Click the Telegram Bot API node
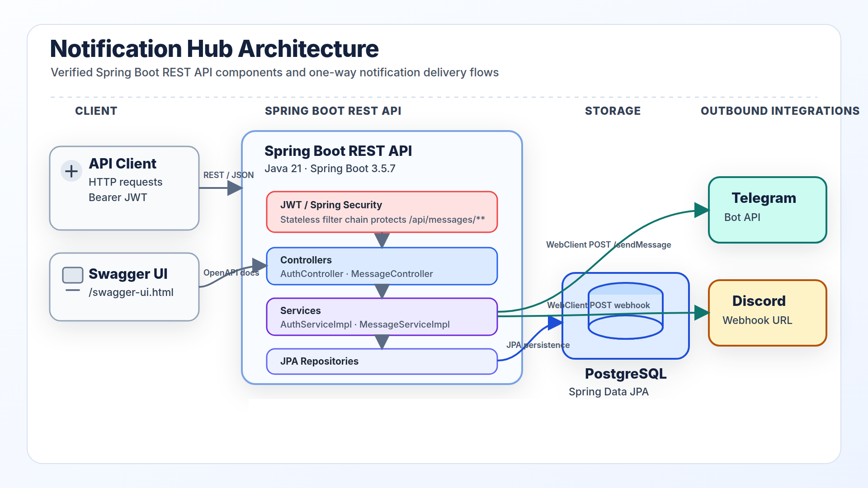Viewport: 868px width, 488px height. (768, 210)
